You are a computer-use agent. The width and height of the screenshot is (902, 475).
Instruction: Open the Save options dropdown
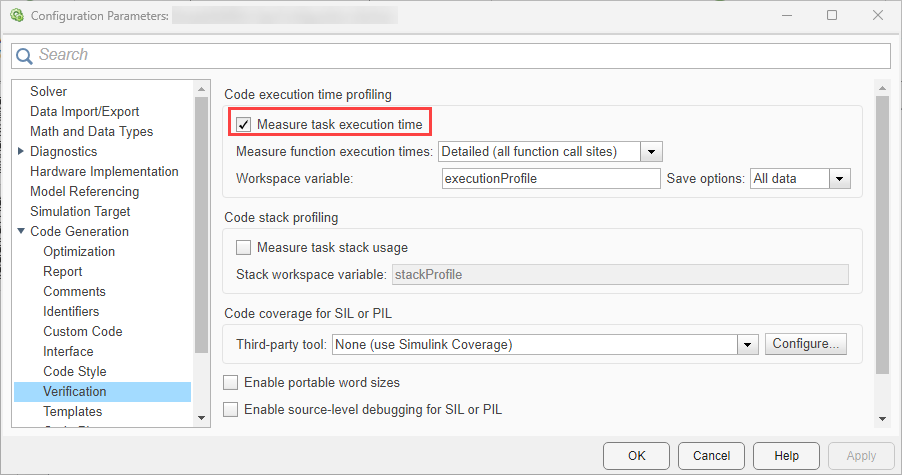[839, 179]
